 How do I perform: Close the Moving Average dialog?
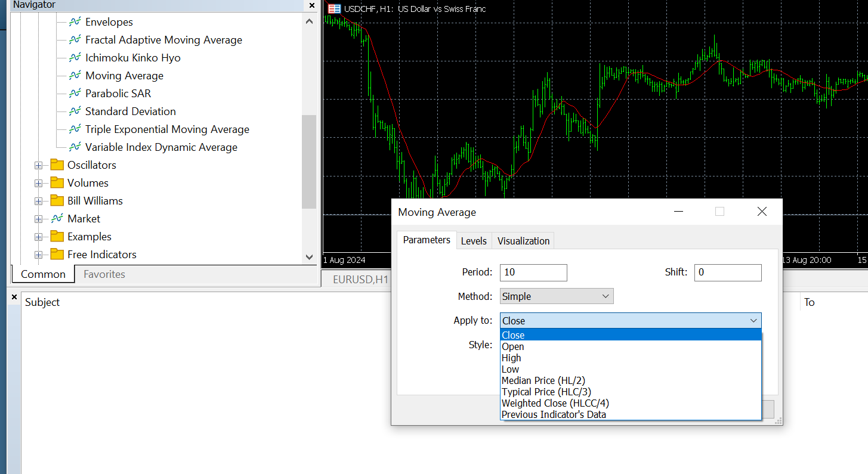coord(762,212)
